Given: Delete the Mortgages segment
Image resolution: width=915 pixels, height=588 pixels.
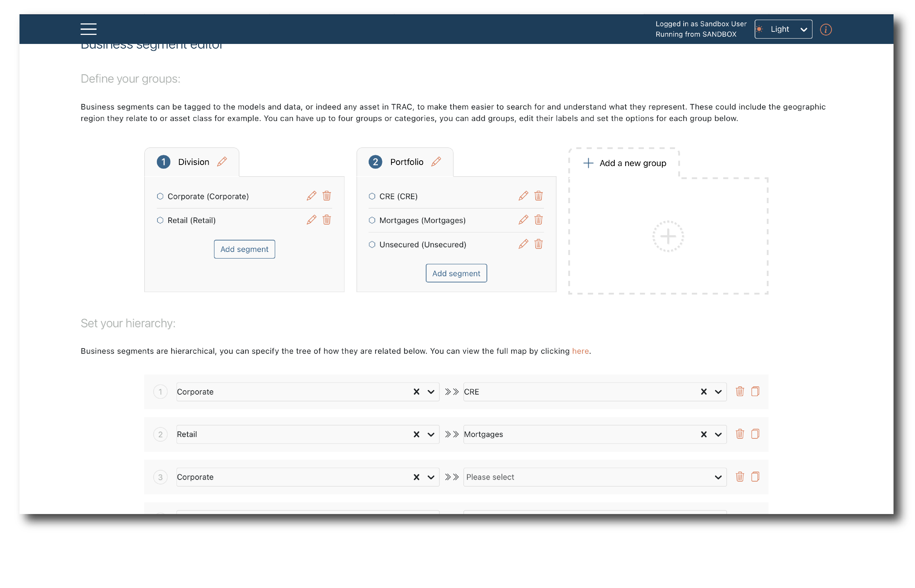Looking at the screenshot, I should [538, 220].
